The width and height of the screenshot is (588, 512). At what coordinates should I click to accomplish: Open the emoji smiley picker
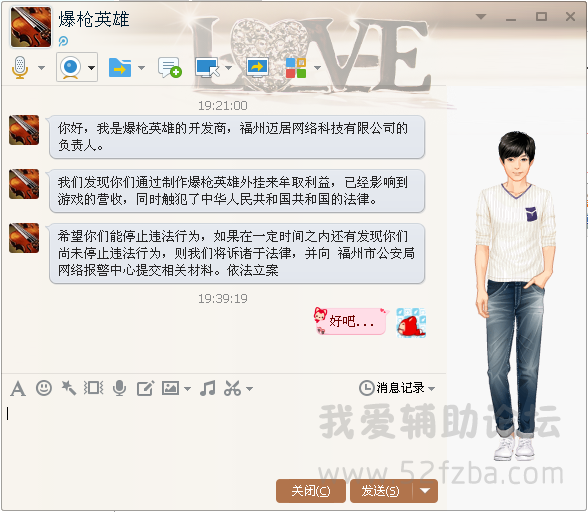[x=44, y=388]
